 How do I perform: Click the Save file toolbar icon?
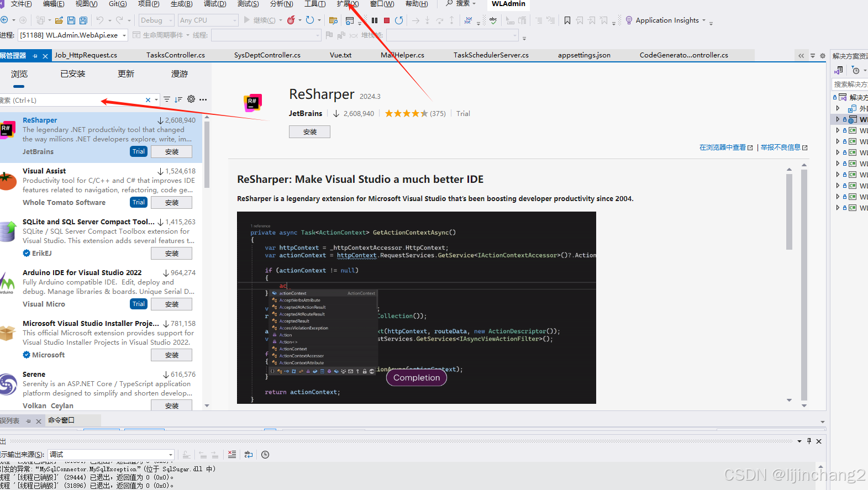71,20
